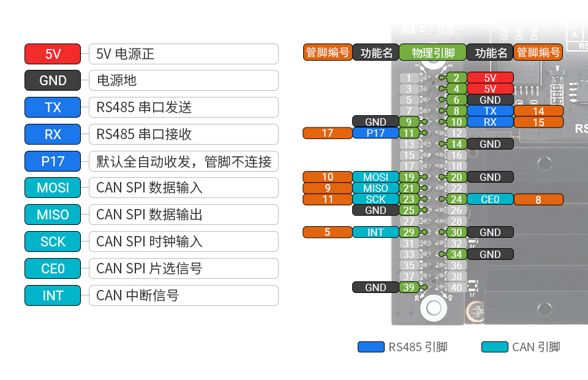Select the CE0 chip-select badge in the legend
Screen dimensions: 588x380
click(52, 268)
